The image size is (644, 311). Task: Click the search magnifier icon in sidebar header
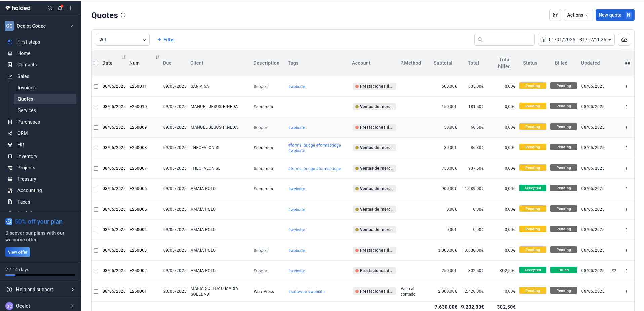point(50,8)
